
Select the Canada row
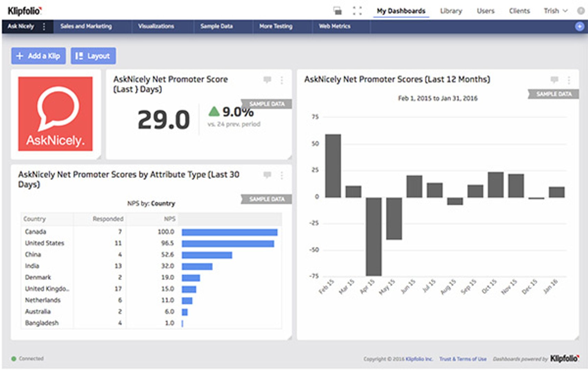tap(151, 232)
